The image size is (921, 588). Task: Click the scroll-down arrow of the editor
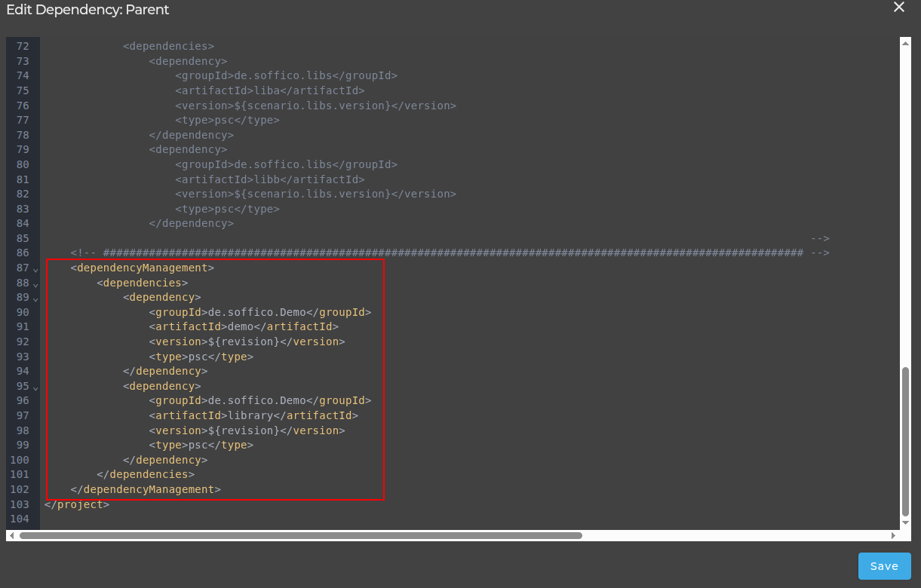(x=905, y=522)
